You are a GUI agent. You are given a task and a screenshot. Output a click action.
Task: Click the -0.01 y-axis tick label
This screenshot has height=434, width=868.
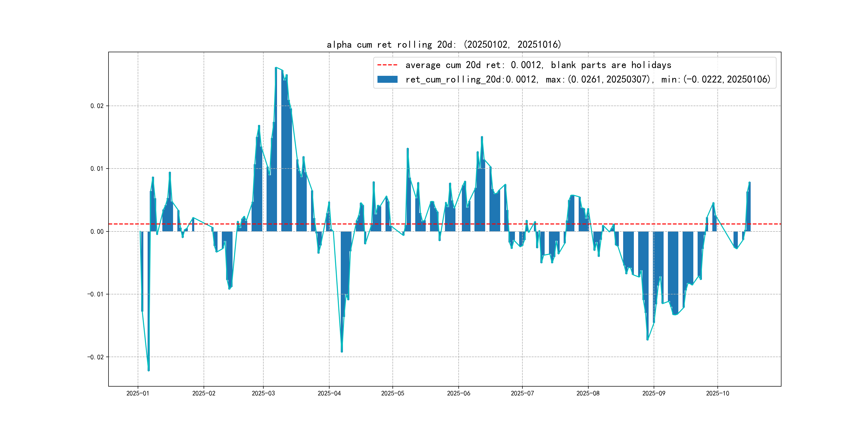95,294
